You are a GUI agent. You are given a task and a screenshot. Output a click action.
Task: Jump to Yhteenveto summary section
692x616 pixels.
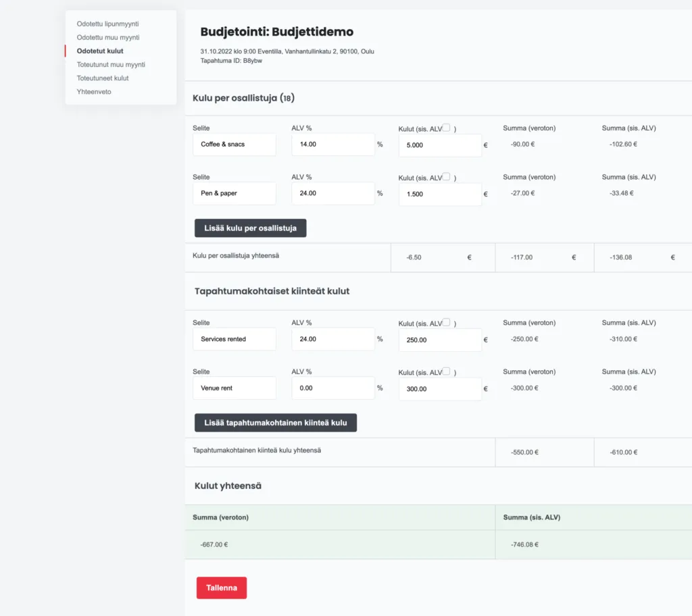point(94,91)
